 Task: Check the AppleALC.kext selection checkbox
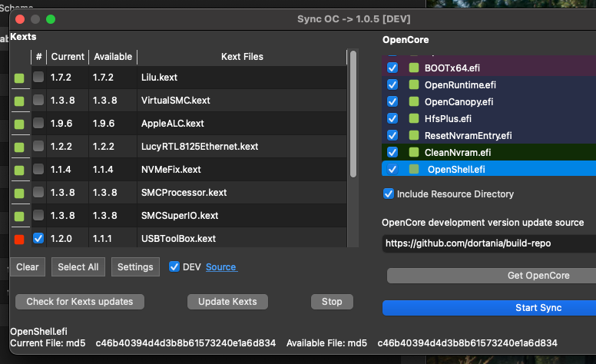tap(38, 123)
